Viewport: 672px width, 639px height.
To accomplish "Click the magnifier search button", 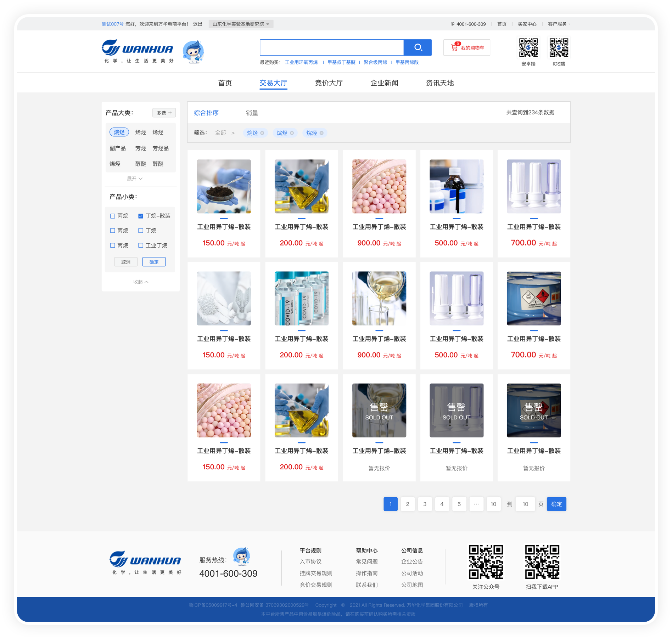I will click(418, 47).
